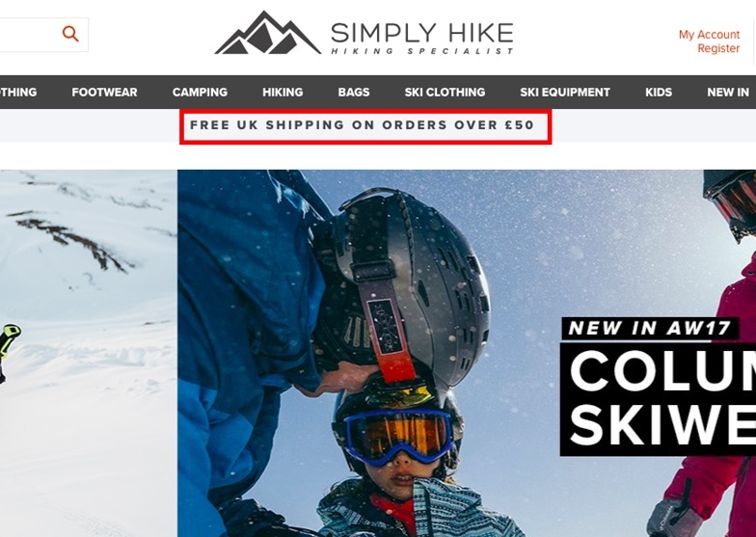The width and height of the screenshot is (756, 537).
Task: Focus the search input field
Action: (30, 35)
